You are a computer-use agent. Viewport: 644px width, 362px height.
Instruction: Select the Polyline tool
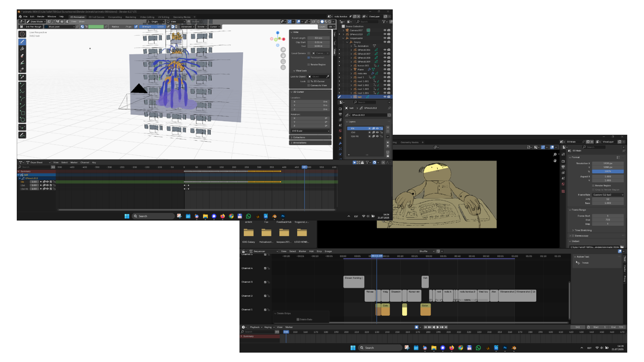tap(22, 92)
